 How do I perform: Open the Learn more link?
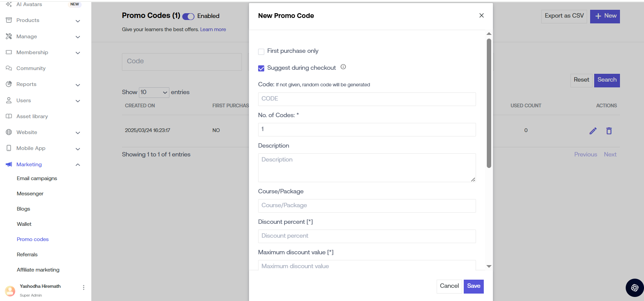pyautogui.click(x=213, y=29)
